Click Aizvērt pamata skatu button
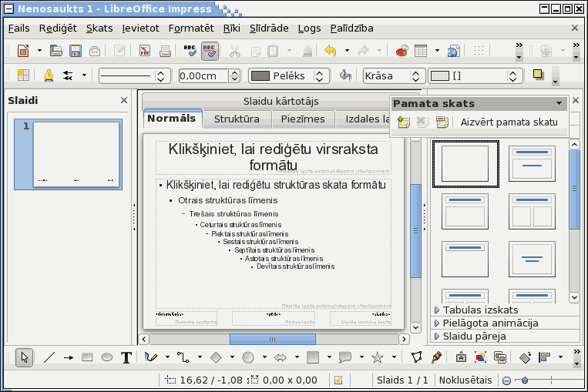Viewport: 588px width, 392px height. click(x=509, y=122)
